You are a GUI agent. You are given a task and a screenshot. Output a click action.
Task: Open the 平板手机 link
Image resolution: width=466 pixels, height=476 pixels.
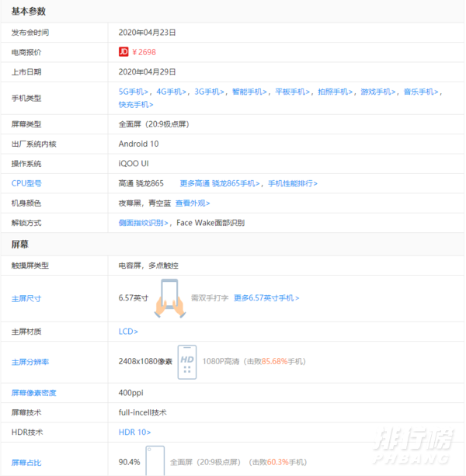(x=292, y=92)
